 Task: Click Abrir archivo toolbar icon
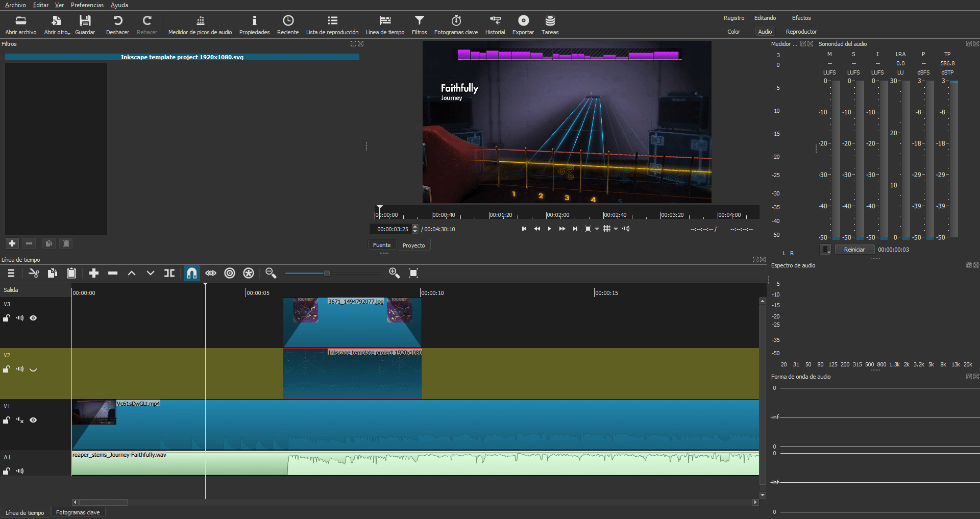pos(21,24)
